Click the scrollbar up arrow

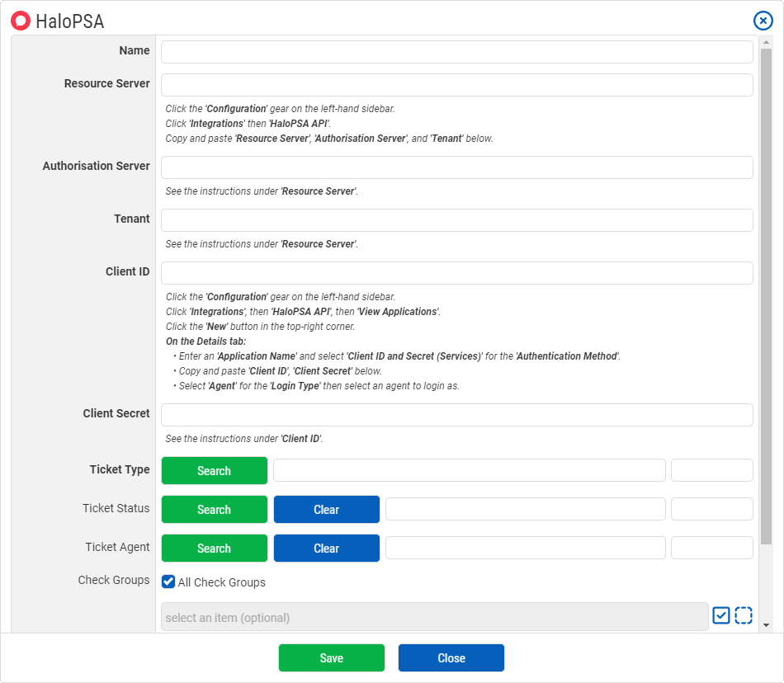pos(766,43)
